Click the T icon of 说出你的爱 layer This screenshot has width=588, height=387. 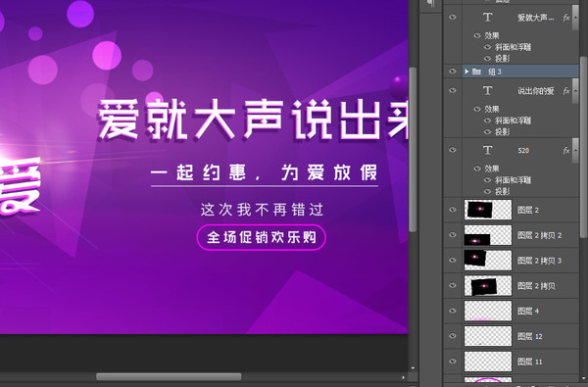point(487,90)
